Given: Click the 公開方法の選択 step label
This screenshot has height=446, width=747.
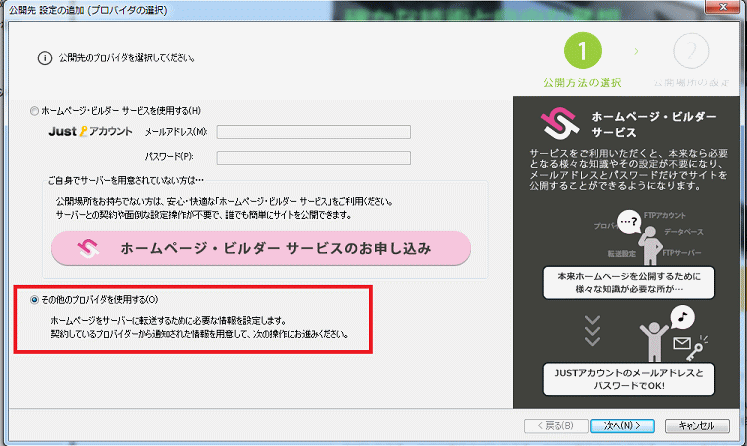Looking at the screenshot, I should pos(582,83).
